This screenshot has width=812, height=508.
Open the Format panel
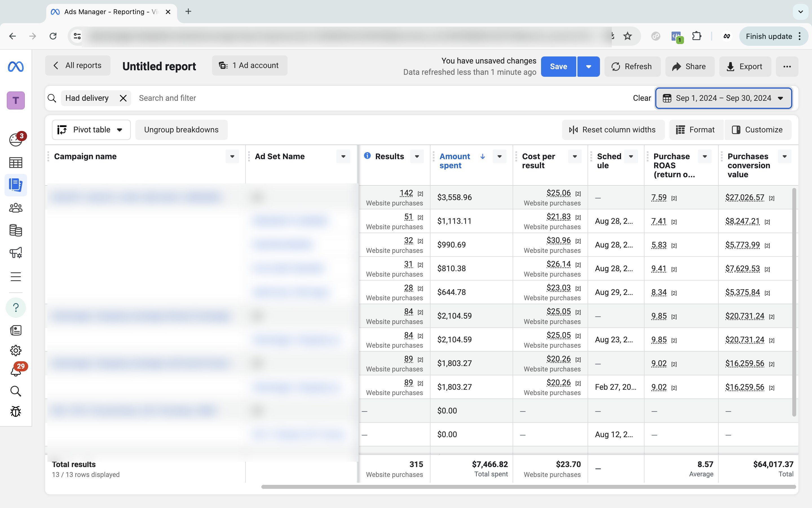pyautogui.click(x=696, y=130)
